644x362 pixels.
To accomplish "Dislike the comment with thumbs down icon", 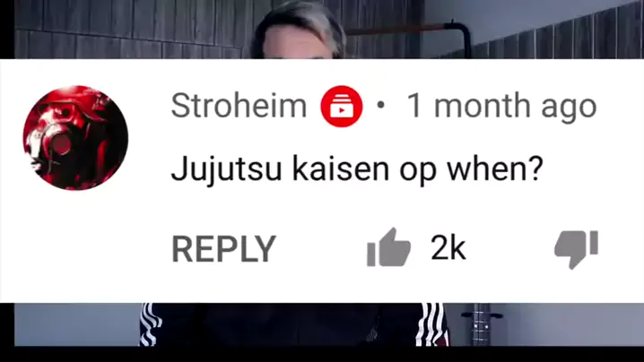I will pyautogui.click(x=576, y=249).
